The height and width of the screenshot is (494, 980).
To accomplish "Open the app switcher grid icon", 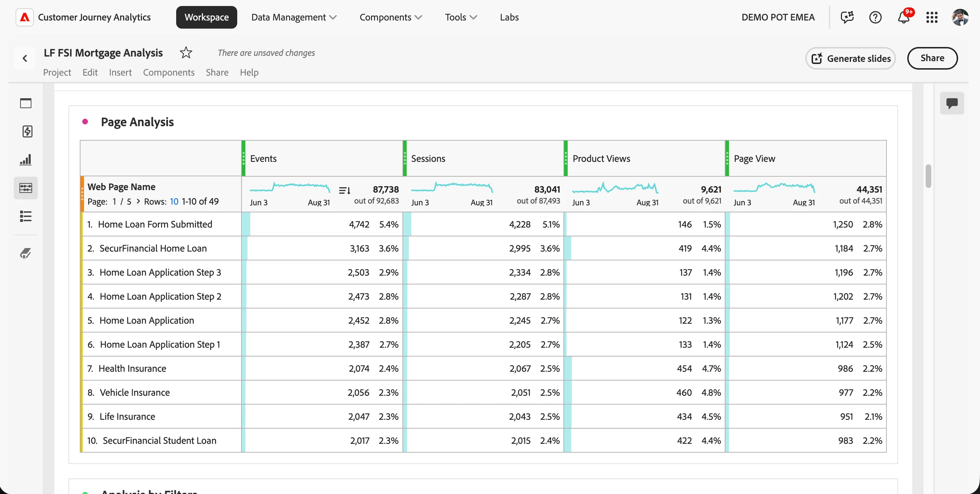I will pyautogui.click(x=932, y=17).
